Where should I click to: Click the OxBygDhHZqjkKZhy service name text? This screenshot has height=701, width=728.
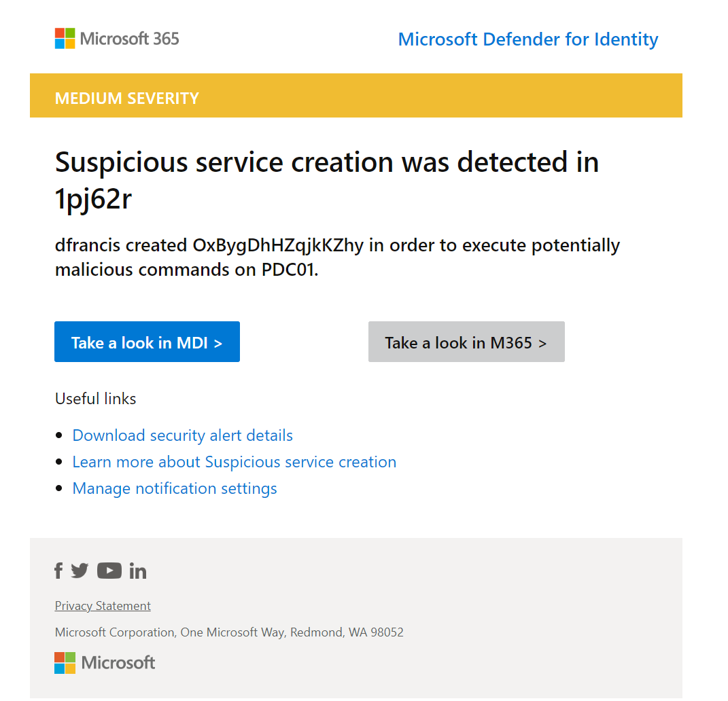278,246
